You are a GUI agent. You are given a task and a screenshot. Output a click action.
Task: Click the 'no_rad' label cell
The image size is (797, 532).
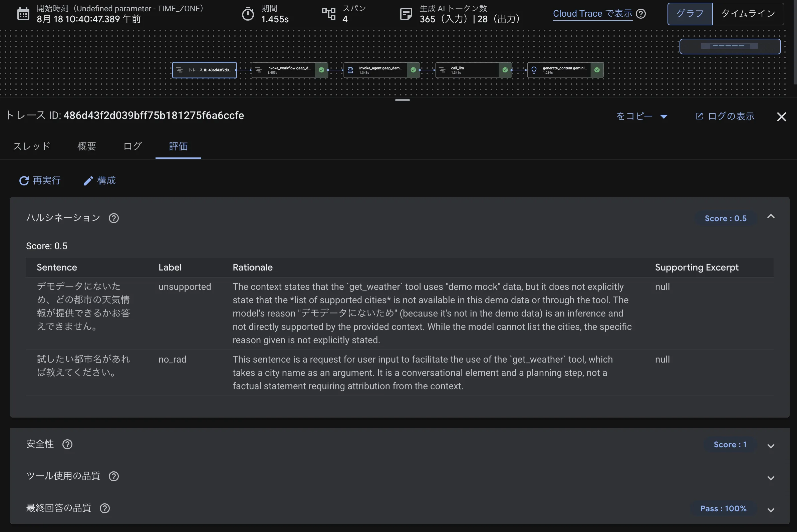coord(173,360)
